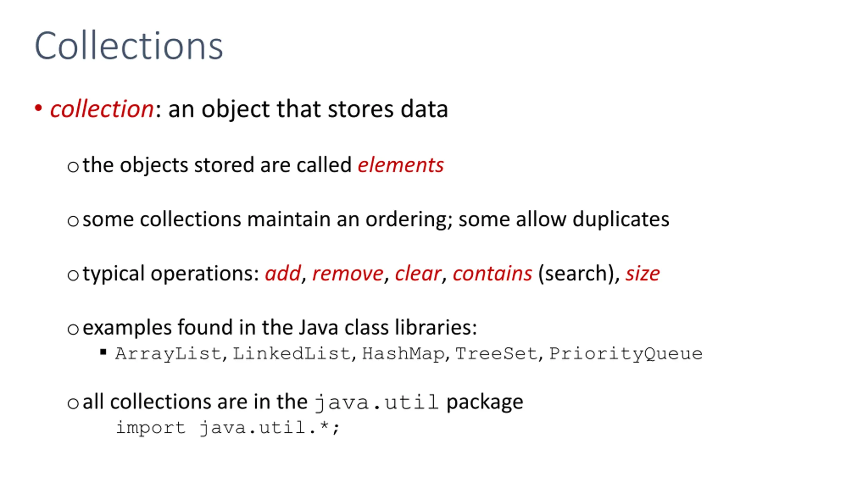Image resolution: width=868 pixels, height=488 pixels.
Task: Click the 'HashMap' class name
Action: point(403,354)
